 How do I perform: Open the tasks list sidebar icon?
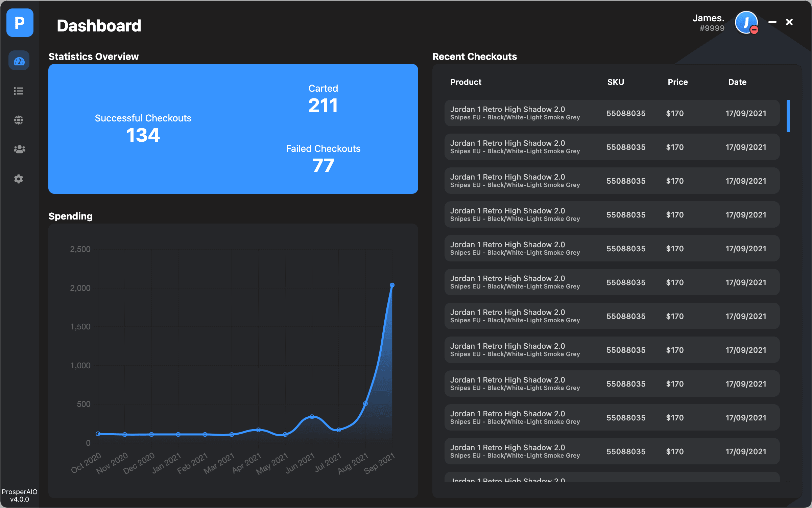(19, 91)
